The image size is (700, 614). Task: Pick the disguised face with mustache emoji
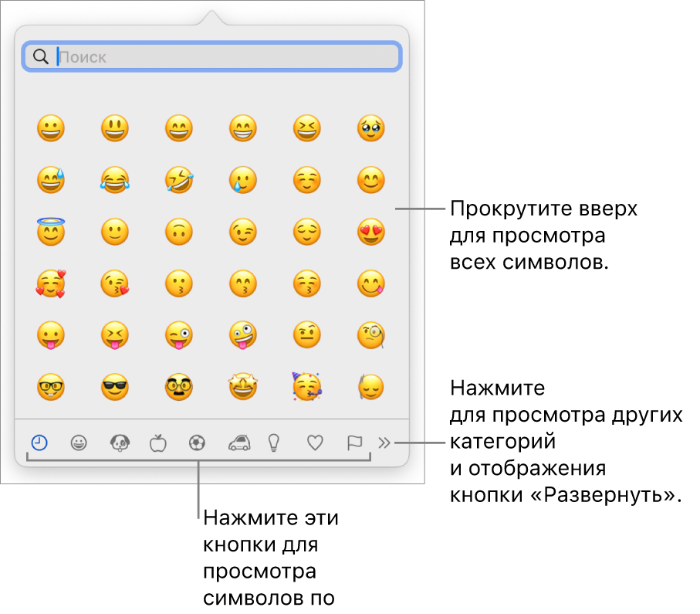click(179, 386)
